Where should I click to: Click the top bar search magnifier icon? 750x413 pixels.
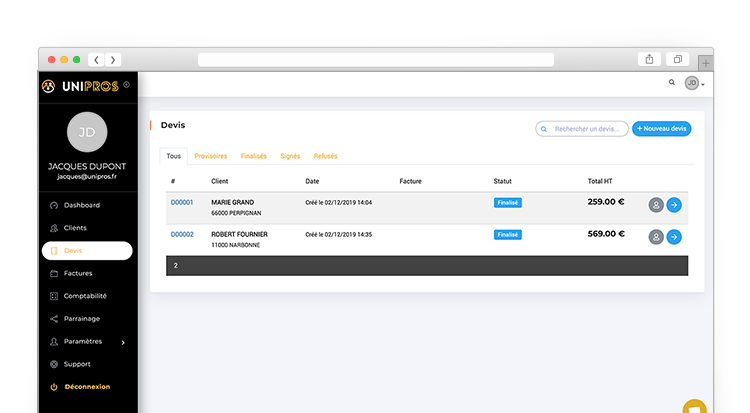point(672,82)
